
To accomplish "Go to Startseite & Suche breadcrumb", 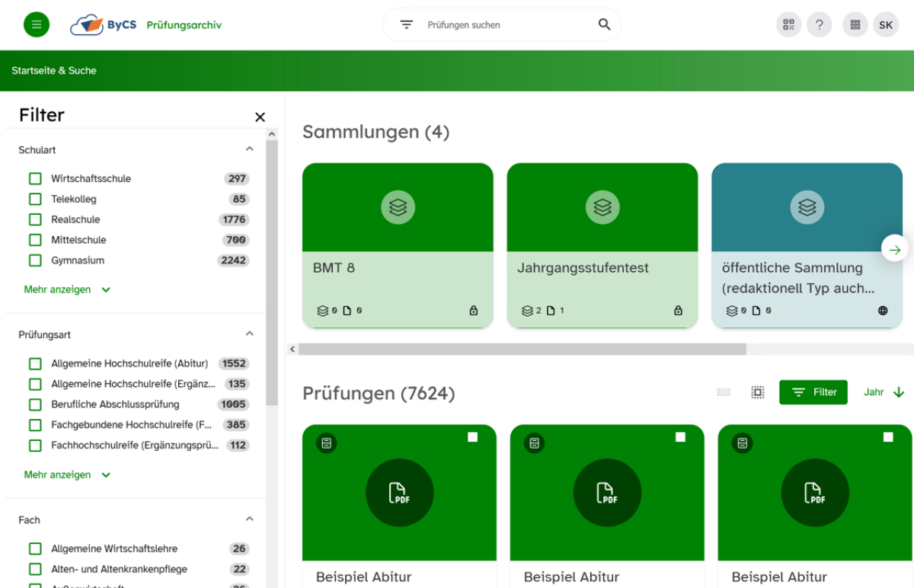I will click(54, 71).
